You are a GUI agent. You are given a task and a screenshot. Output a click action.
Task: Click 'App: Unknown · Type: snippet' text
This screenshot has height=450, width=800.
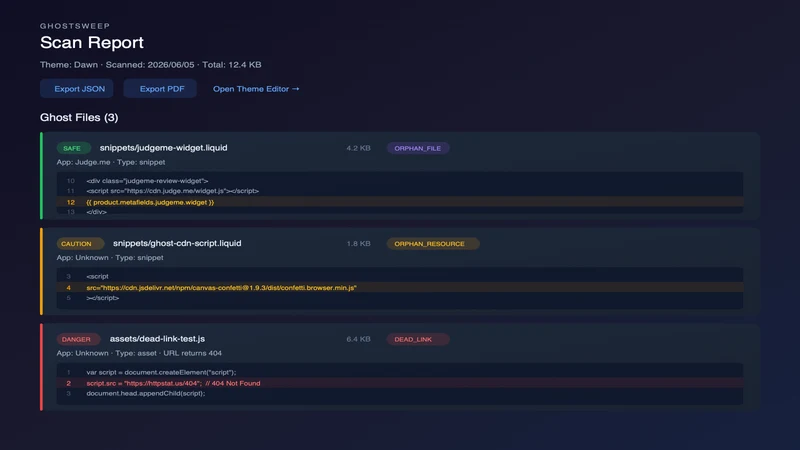pyautogui.click(x=110, y=258)
